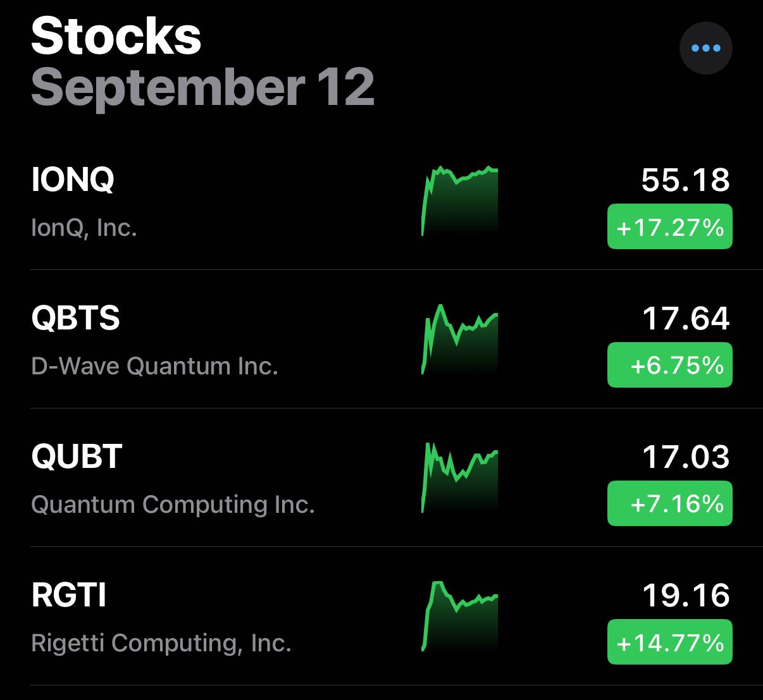
Task: Select D-Wave Quantum Inc. company name
Action: click(154, 366)
